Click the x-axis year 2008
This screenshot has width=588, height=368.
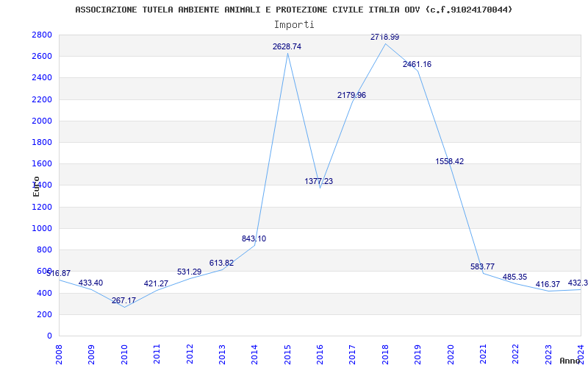point(59,354)
